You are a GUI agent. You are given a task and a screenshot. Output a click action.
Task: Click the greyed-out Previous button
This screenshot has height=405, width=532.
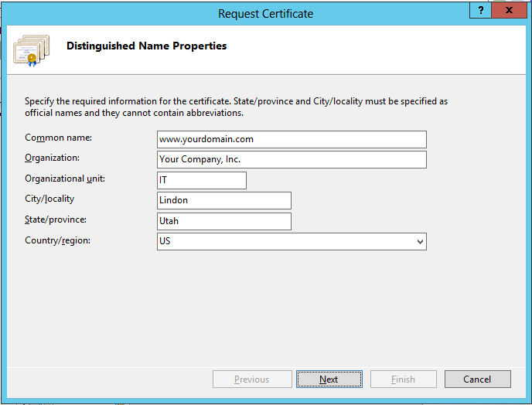pos(252,379)
